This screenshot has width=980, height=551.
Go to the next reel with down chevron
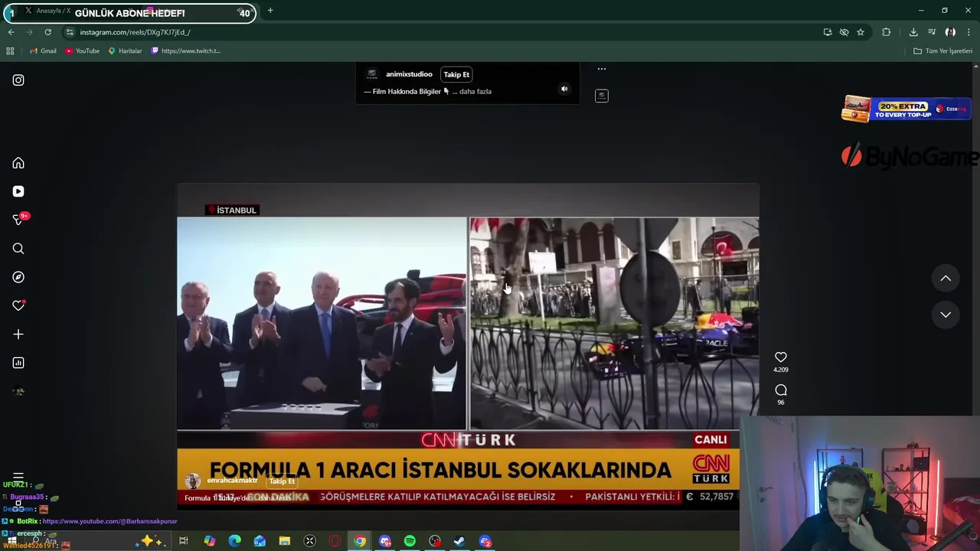pyautogui.click(x=946, y=315)
